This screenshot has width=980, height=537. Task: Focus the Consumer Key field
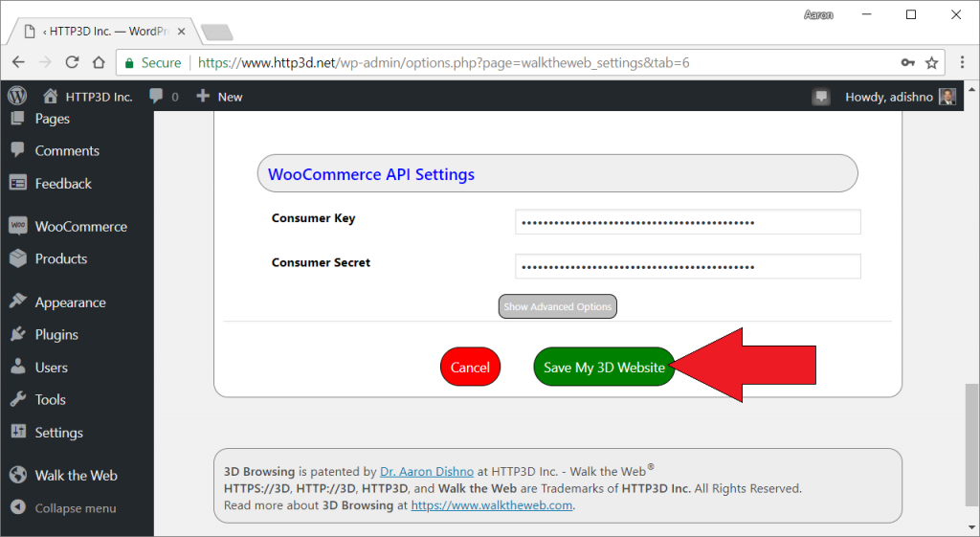pyautogui.click(x=687, y=222)
